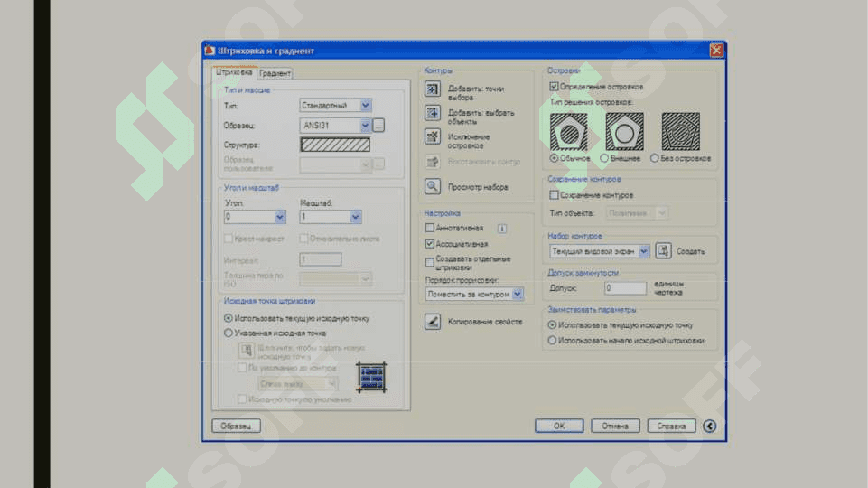Select Без островков radio button

(x=654, y=158)
